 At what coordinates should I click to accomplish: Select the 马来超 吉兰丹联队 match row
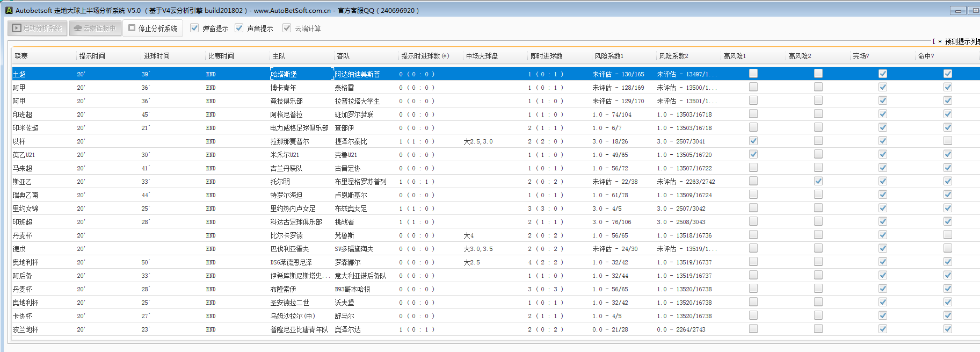(x=286, y=168)
